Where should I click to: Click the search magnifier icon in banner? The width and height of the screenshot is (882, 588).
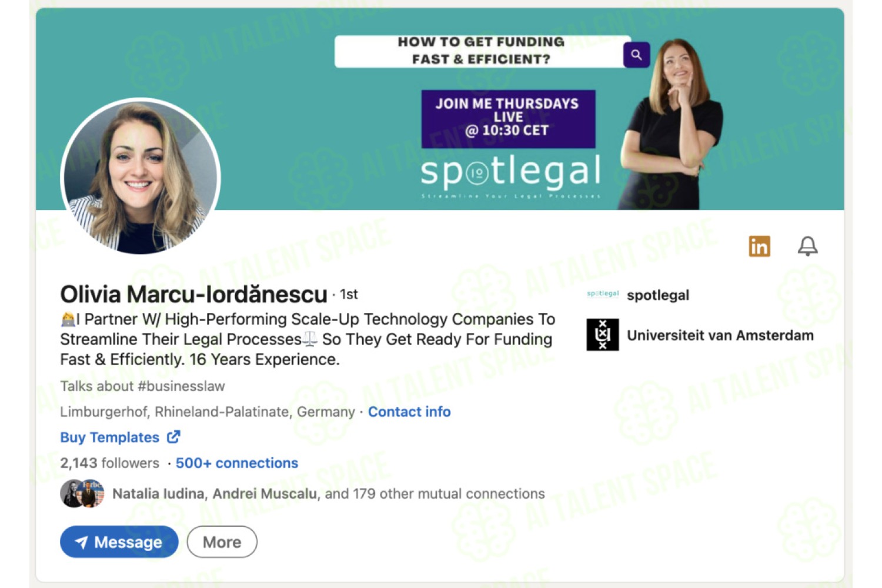636,55
